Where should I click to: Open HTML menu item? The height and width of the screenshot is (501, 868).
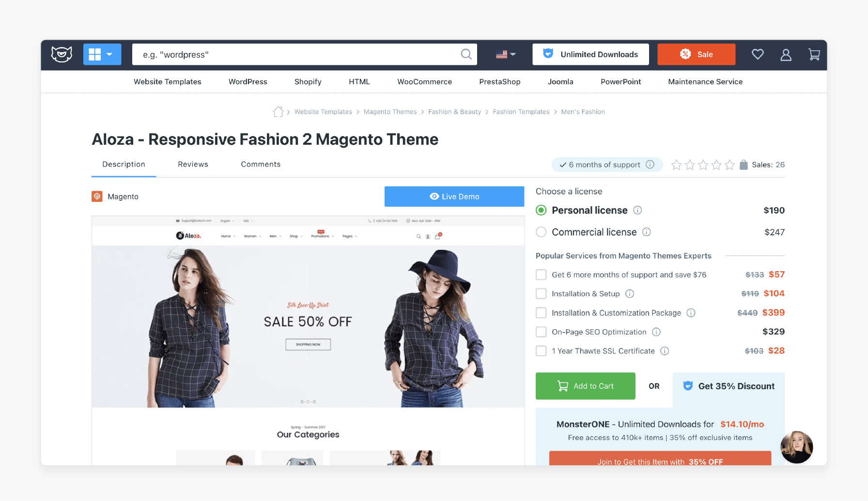point(359,82)
